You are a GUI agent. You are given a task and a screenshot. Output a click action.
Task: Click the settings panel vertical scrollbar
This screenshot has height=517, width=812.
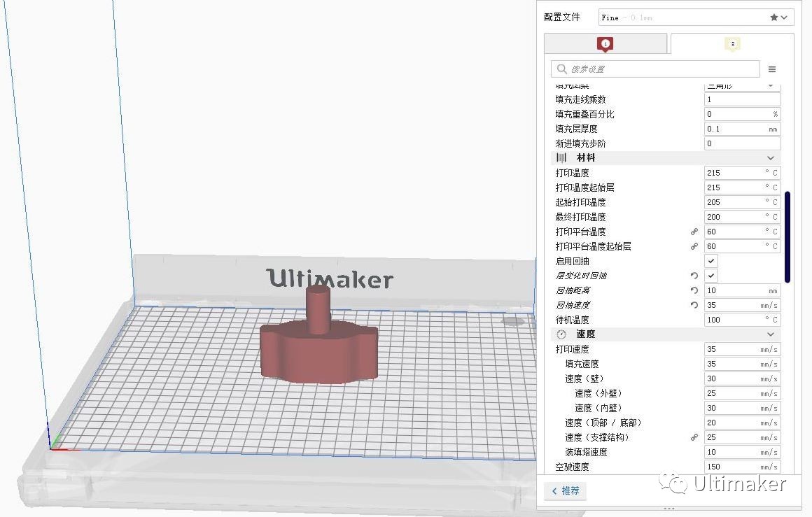coord(787,237)
